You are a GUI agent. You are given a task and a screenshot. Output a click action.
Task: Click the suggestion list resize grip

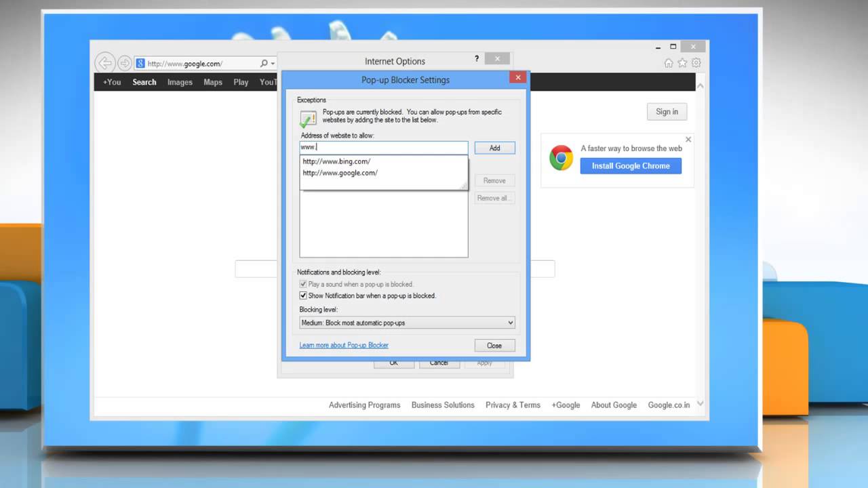coord(464,185)
